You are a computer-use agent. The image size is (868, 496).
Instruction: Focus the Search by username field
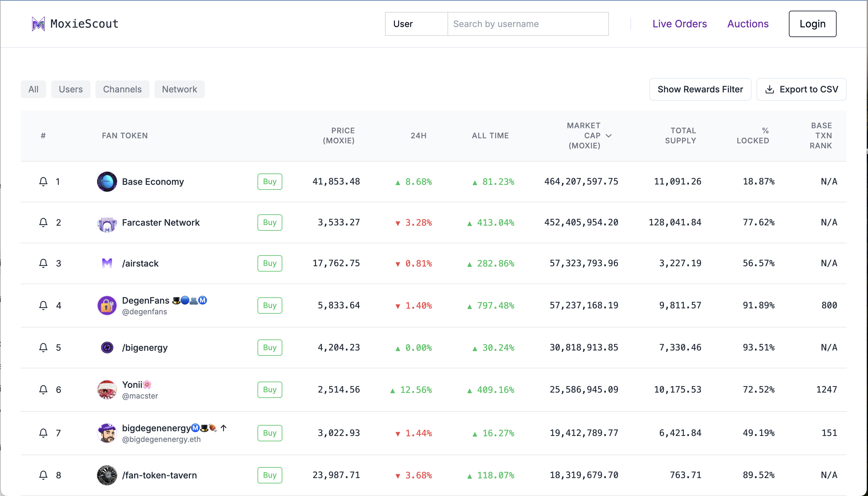click(x=528, y=24)
